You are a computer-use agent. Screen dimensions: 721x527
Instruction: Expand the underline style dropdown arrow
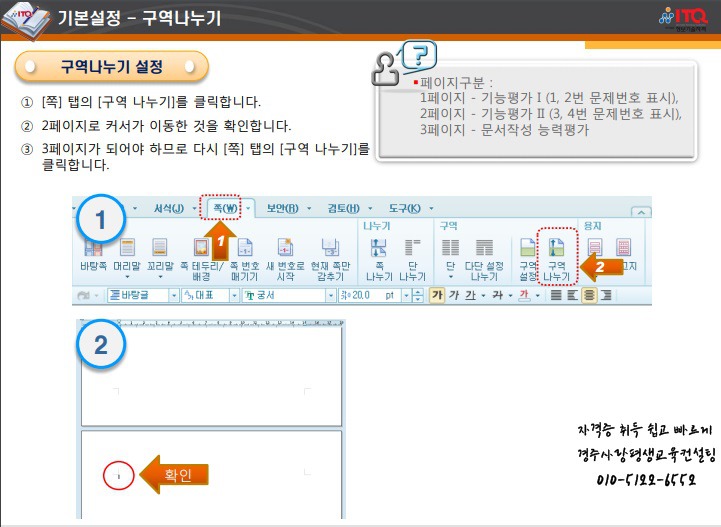[x=483, y=295]
